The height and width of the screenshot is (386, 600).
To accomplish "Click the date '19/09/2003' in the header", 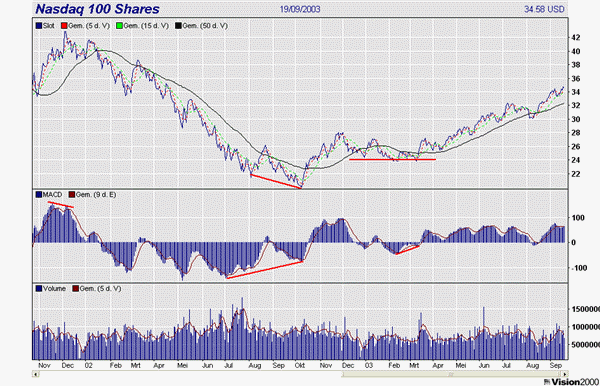I will click(x=300, y=9).
